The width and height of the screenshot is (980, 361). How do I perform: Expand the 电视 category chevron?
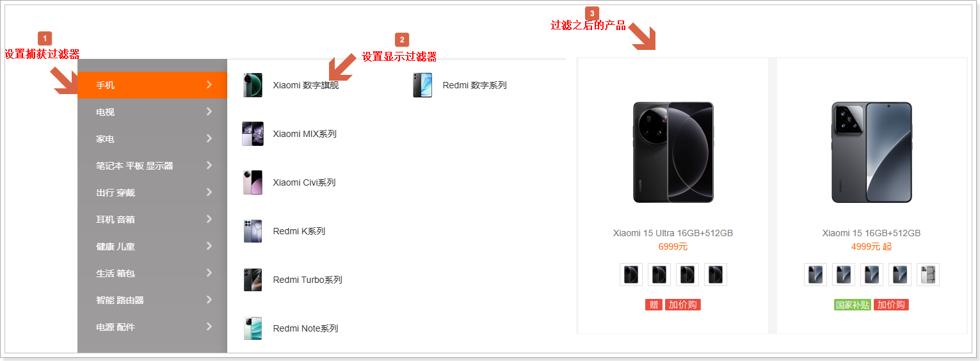tap(209, 111)
